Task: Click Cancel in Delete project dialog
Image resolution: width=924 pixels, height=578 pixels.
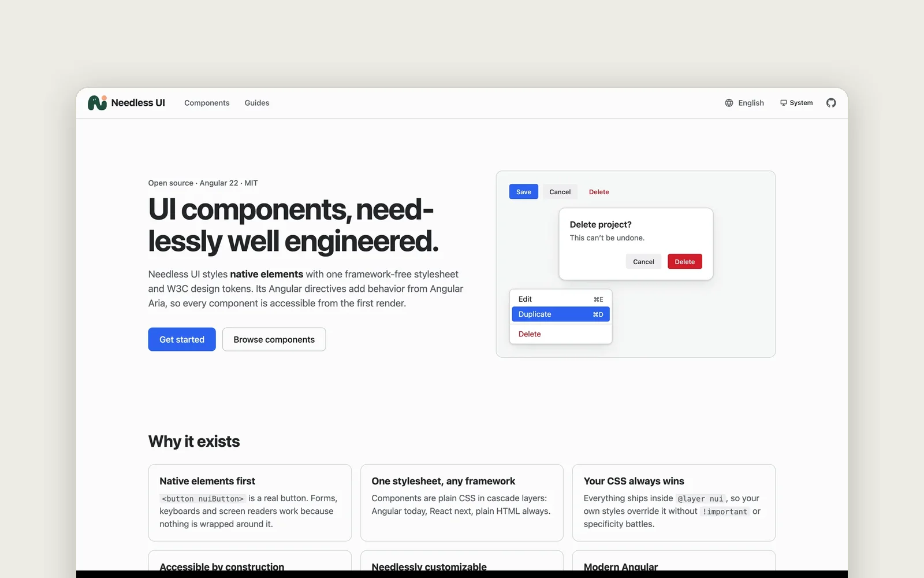Action: click(643, 262)
